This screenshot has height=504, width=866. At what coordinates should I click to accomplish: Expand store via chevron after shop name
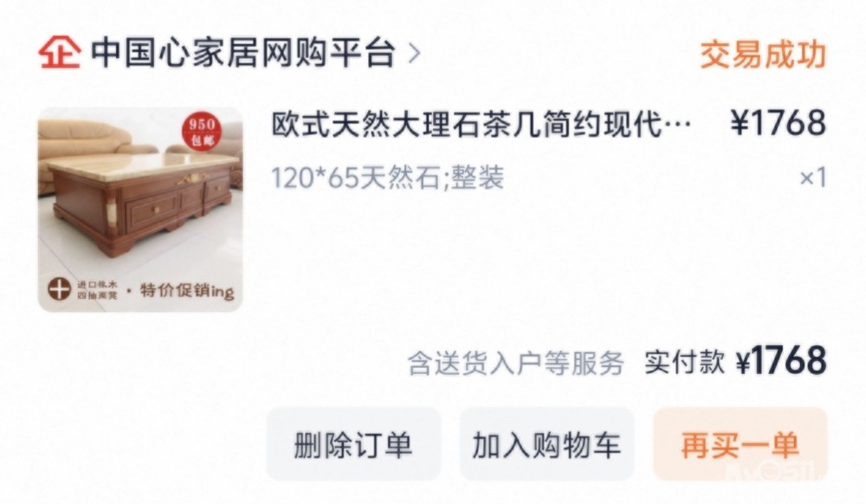414,54
